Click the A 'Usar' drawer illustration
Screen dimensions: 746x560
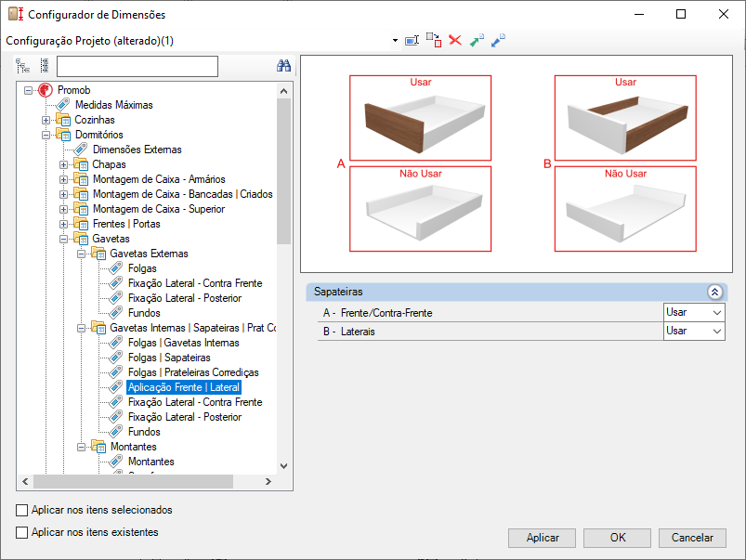click(421, 118)
